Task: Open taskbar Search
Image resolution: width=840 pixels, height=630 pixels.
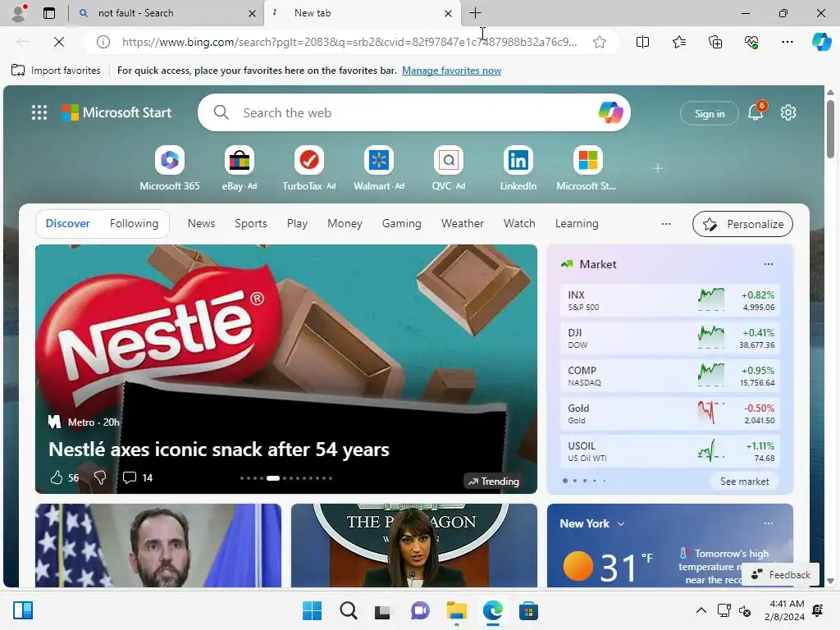Action: 348,610
